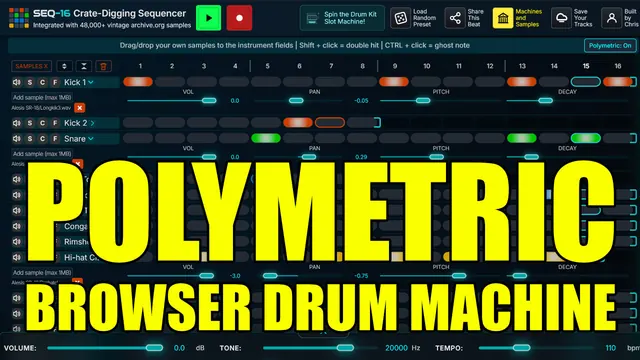Viewport: 640px width, 360px height.
Task: Adjust Kick 1 VOL slider handle
Action: click(209, 100)
